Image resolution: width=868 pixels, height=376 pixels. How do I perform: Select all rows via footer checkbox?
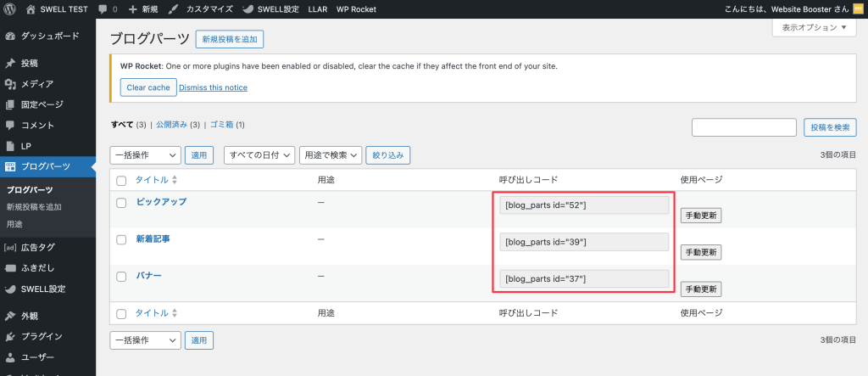pos(121,314)
